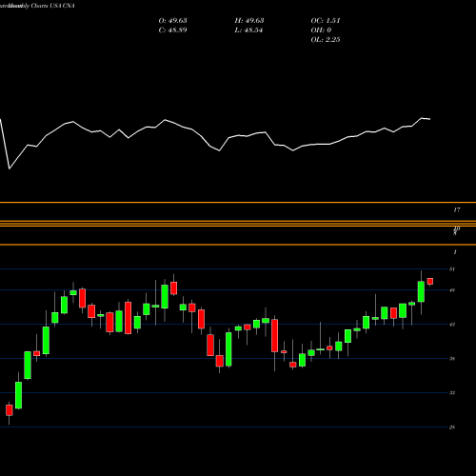Click the "OC: 1.51" readout
This screenshot has width=476, height=476.
point(326,21)
